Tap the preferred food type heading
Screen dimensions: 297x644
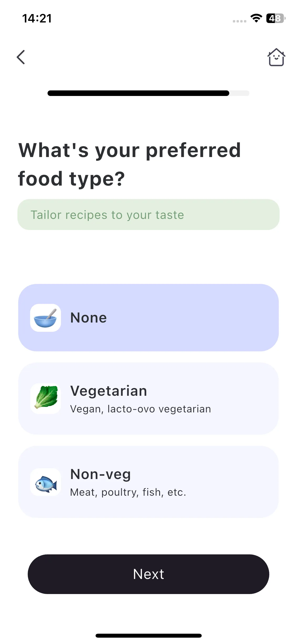click(x=129, y=164)
